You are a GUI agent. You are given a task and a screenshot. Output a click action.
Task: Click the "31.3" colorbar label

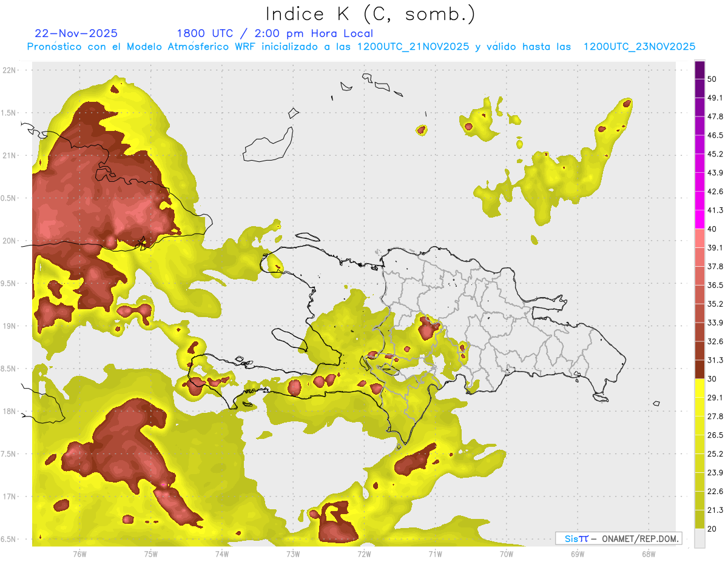coord(715,360)
